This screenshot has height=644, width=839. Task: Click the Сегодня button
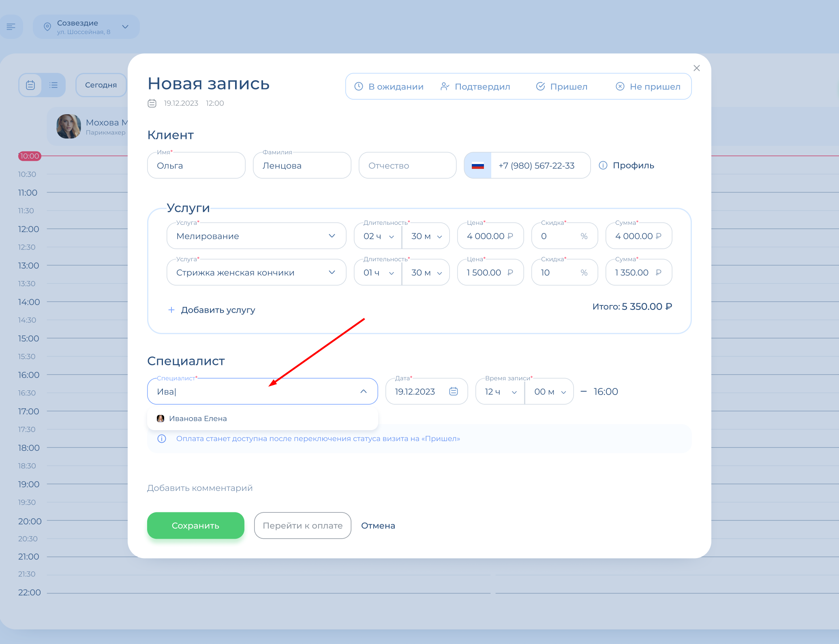coord(101,85)
